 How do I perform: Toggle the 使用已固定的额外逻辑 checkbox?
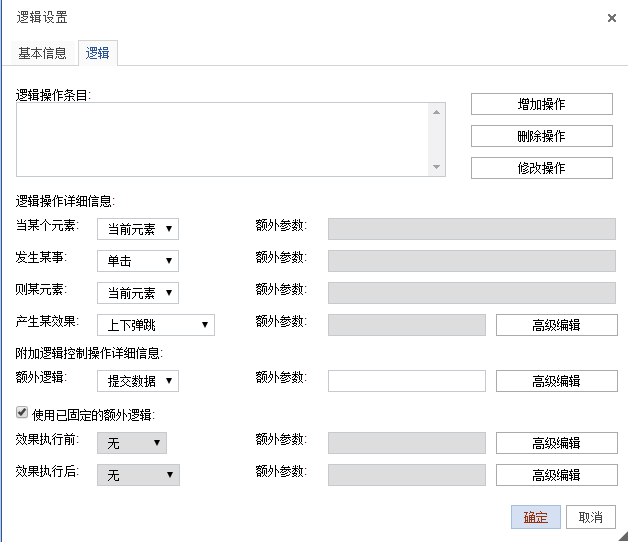click(x=22, y=412)
